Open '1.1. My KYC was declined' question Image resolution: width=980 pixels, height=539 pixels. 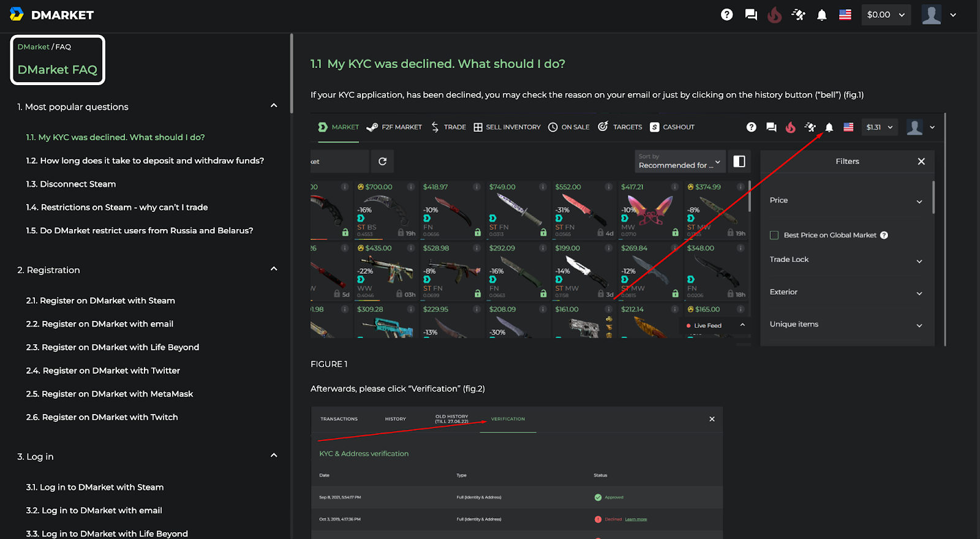(x=115, y=137)
